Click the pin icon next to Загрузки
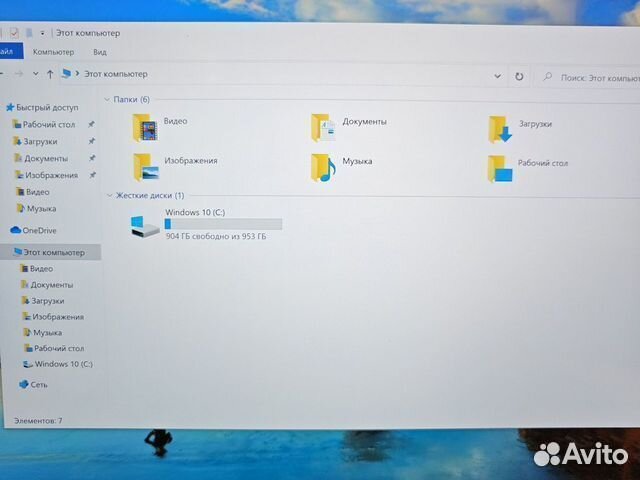This screenshot has width=640, height=480. point(91,141)
